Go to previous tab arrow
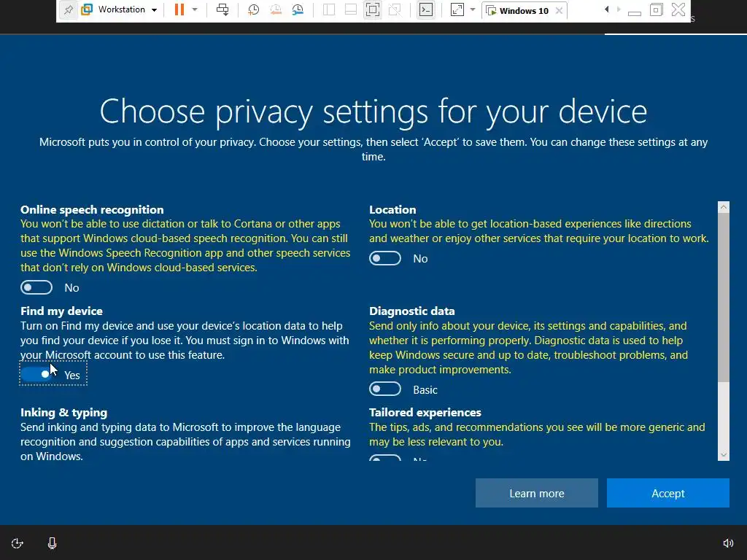 pyautogui.click(x=606, y=9)
